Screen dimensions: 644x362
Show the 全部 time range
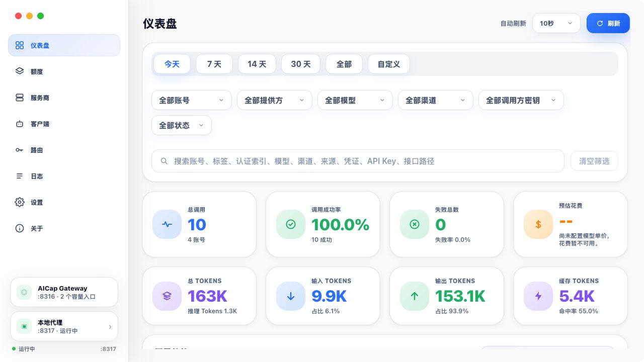tap(344, 64)
